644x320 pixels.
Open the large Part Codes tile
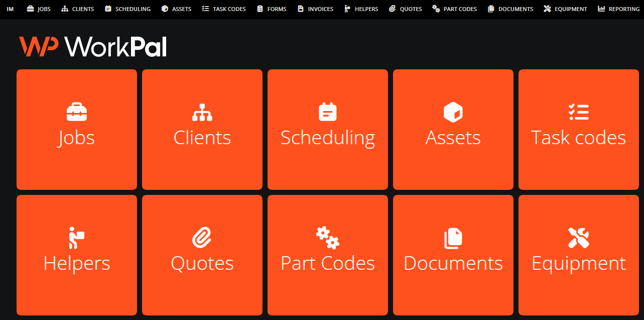tap(328, 255)
